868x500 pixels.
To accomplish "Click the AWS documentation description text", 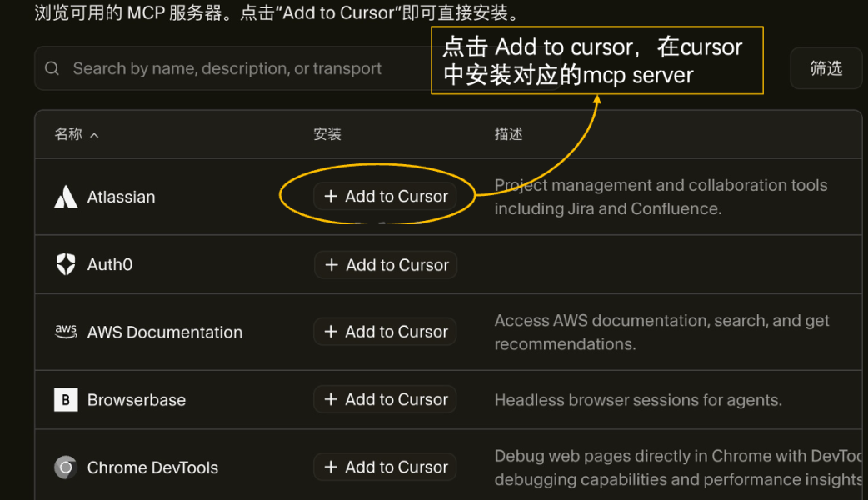I will [x=661, y=332].
